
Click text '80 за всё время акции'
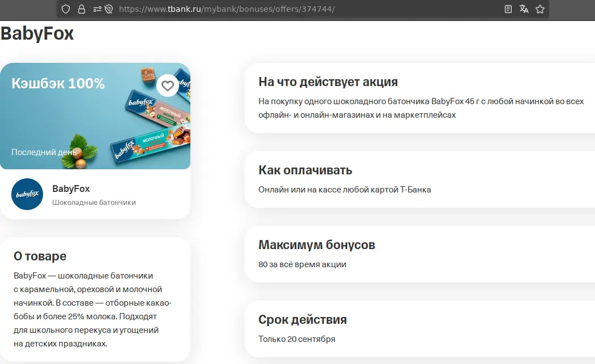click(302, 264)
